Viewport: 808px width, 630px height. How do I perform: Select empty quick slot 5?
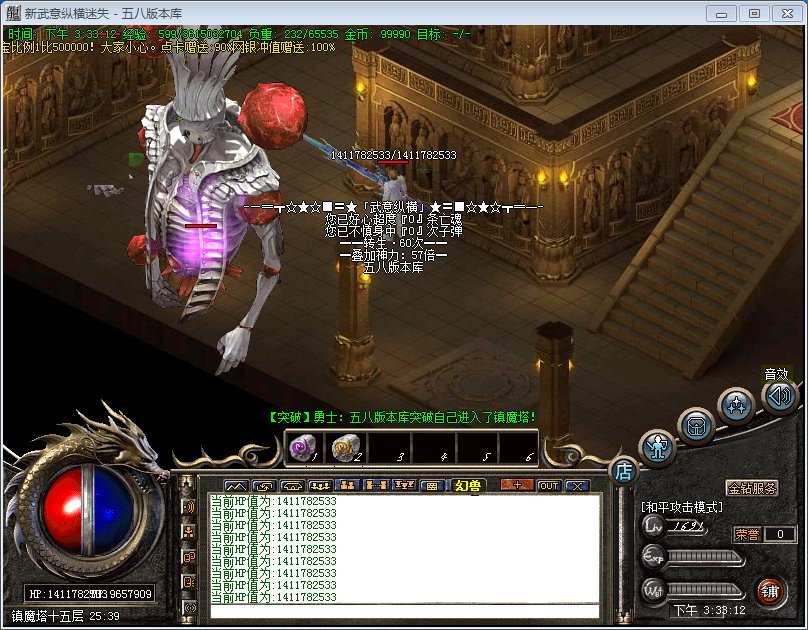[x=477, y=449]
